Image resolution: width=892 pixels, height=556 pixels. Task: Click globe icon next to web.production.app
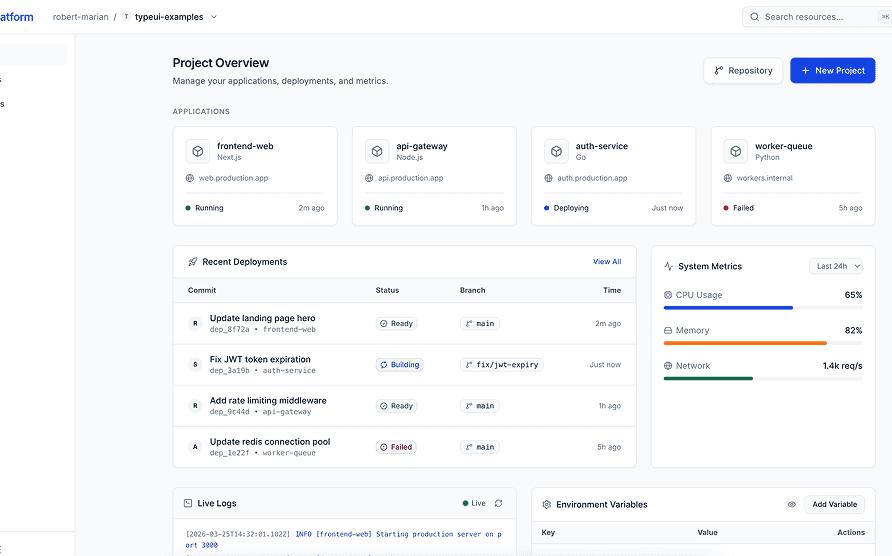(190, 178)
